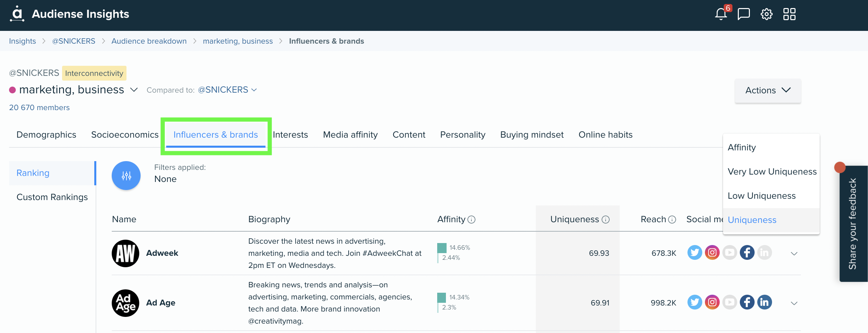Viewport: 868px width, 333px height.
Task: Open Ad Age's Facebook icon
Action: click(x=747, y=302)
